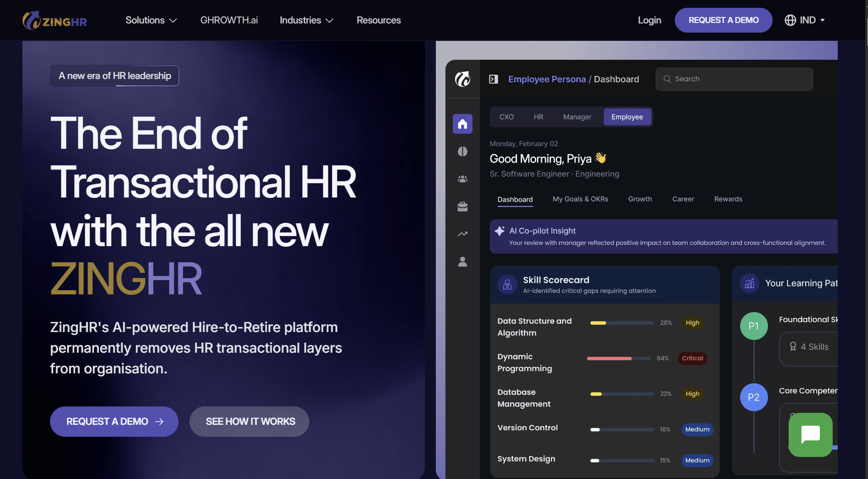868x479 pixels.
Task: Open the My Goals & OKRs tab
Action: click(x=580, y=199)
